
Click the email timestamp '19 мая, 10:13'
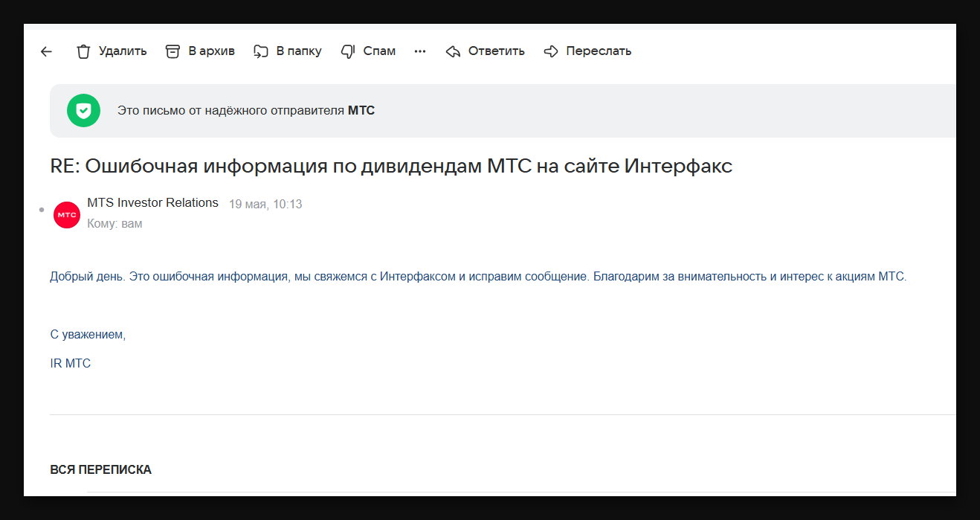[265, 204]
